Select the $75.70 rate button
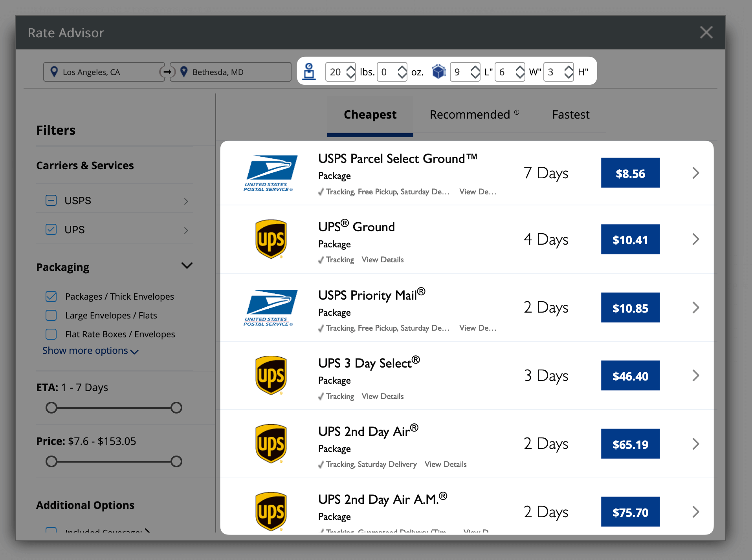The width and height of the screenshot is (752, 560). pyautogui.click(x=630, y=512)
